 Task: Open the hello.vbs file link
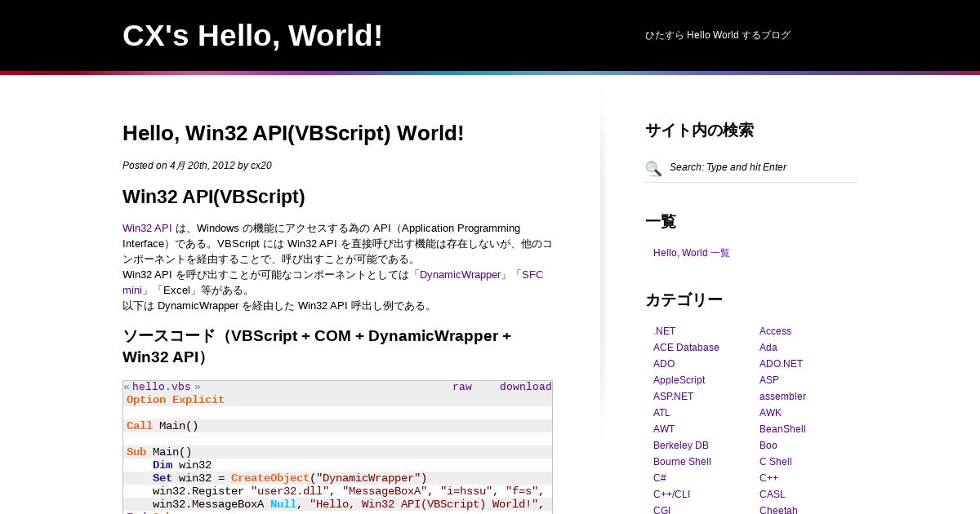162,387
